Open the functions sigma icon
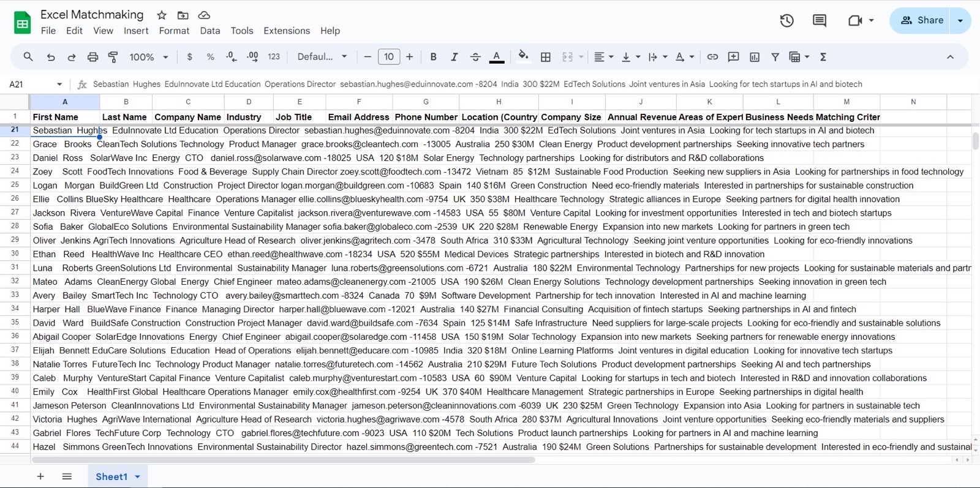Screen dimensions: 980x488 [x=823, y=57]
